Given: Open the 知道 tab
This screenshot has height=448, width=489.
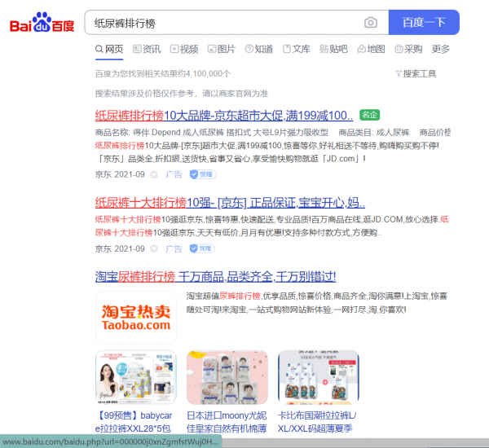Looking at the screenshot, I should [x=258, y=49].
